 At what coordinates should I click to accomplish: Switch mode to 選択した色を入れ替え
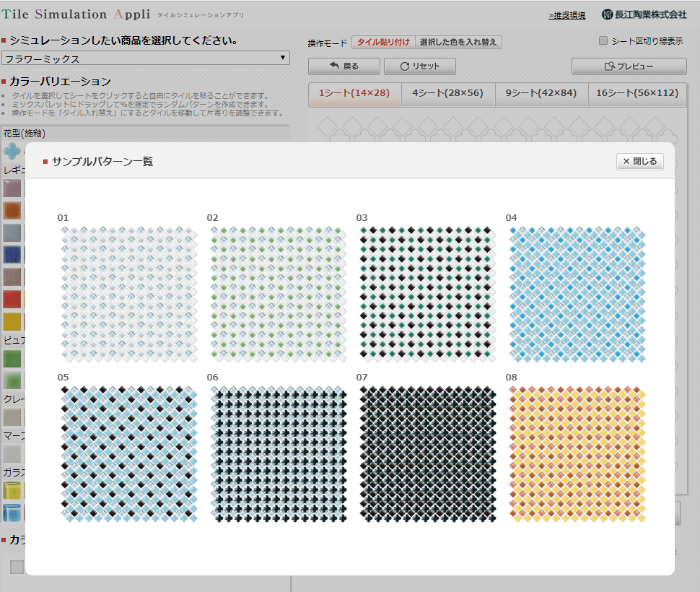point(458,43)
